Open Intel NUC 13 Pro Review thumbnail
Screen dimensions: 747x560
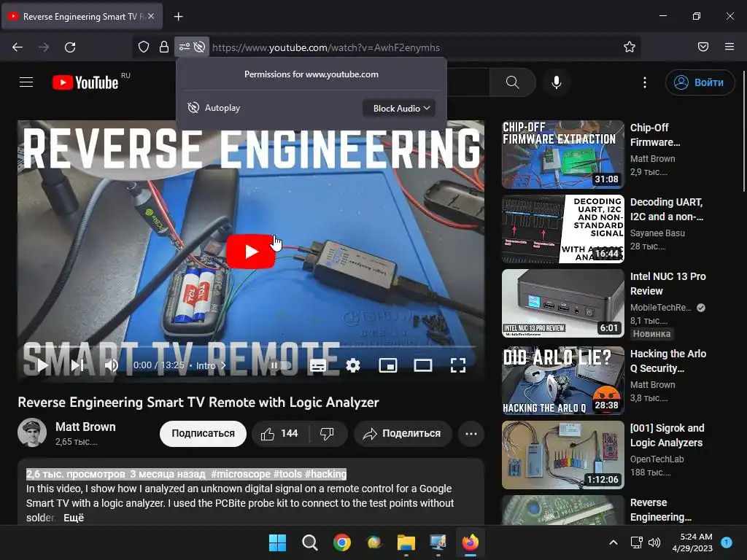point(562,303)
